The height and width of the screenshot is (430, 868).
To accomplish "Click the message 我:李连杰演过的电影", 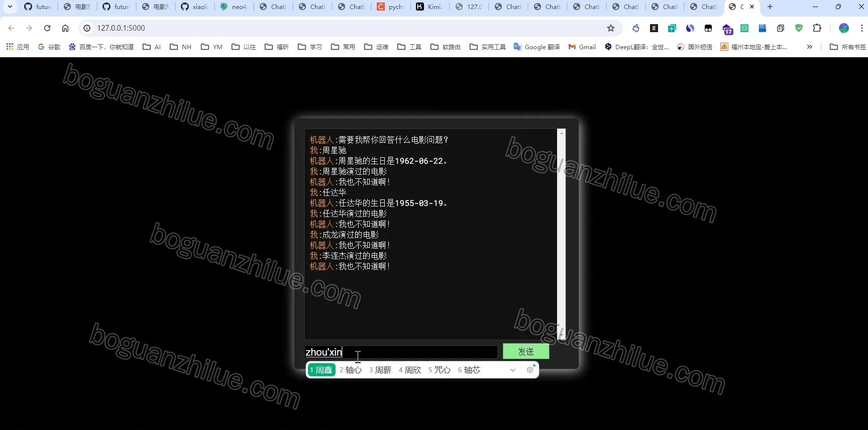I will [349, 256].
